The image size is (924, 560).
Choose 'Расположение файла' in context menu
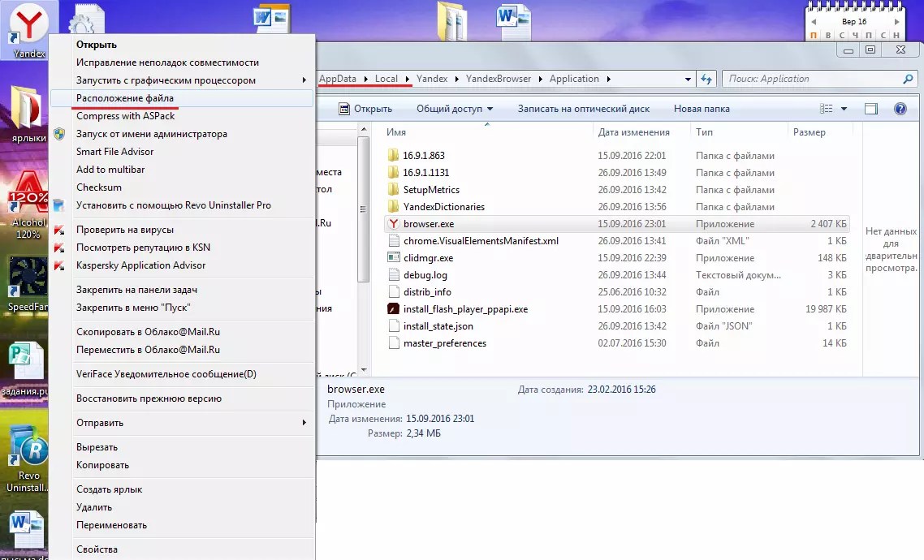point(125,98)
